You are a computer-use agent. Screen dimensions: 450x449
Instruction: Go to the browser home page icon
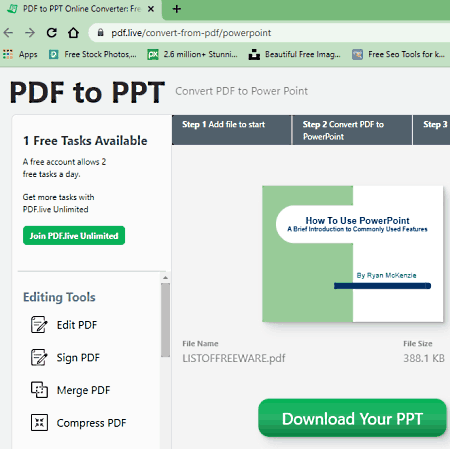coord(73,33)
